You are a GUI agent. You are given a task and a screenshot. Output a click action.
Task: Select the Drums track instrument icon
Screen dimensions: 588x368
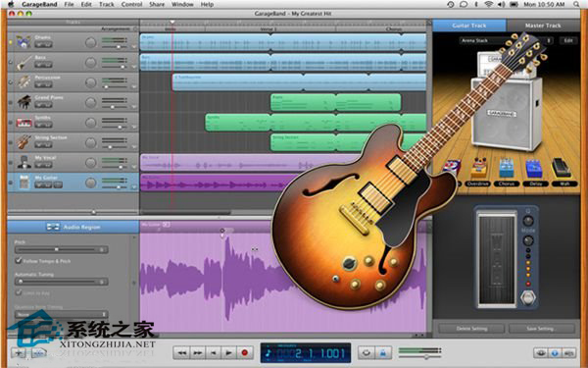point(24,42)
